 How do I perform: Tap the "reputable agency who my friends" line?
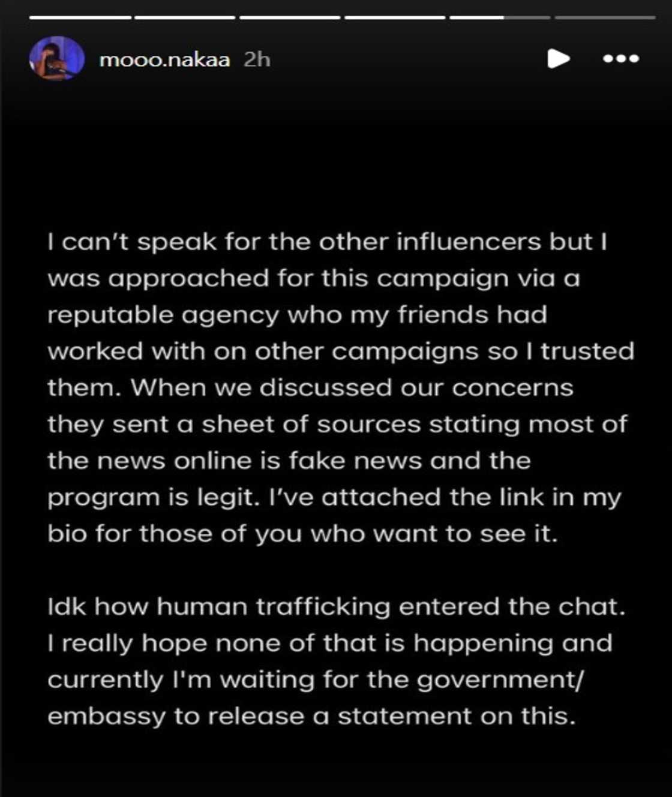point(298,315)
